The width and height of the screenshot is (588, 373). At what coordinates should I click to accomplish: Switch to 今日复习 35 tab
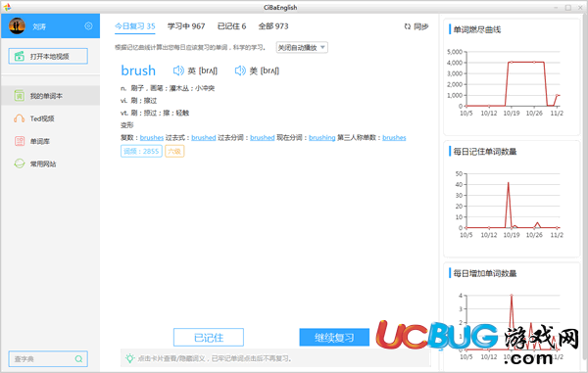coord(135,26)
